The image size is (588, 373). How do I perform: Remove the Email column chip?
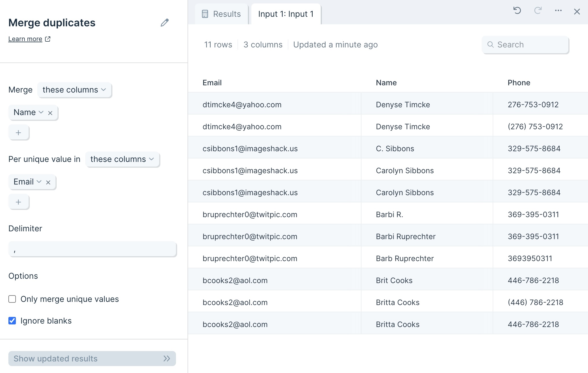click(x=48, y=182)
